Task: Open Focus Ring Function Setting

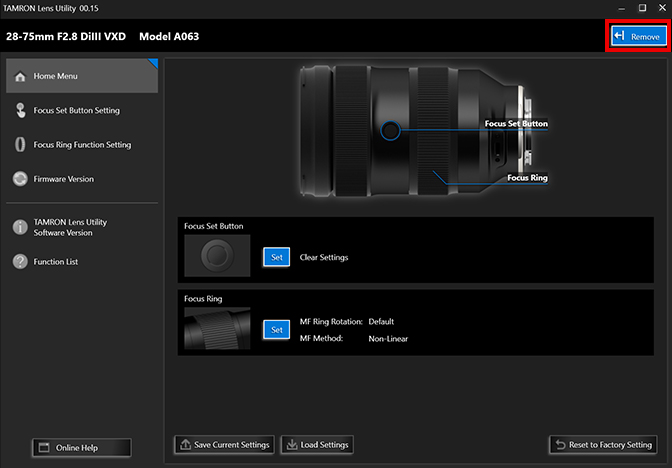Action: (82, 144)
